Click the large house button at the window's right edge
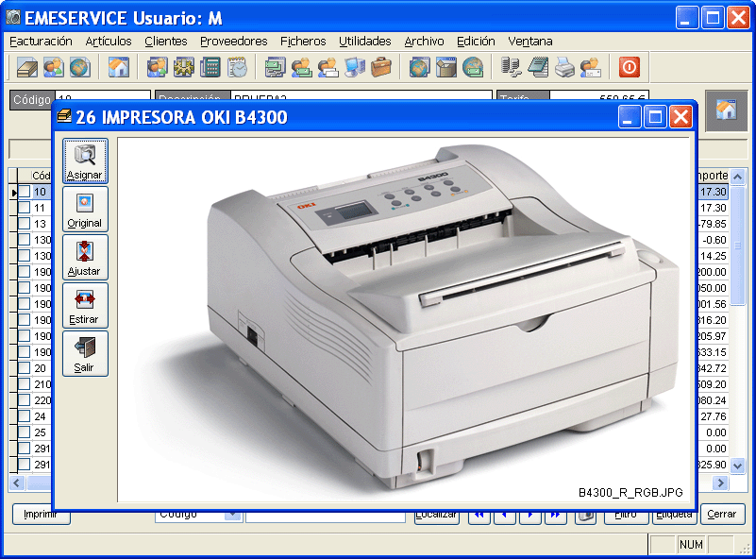Viewport: 756px width, 559px height. tap(726, 110)
